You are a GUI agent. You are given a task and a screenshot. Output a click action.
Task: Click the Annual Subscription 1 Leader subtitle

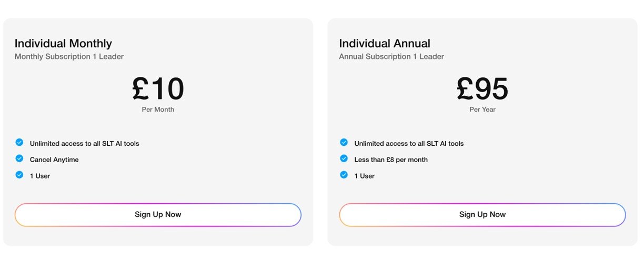pyautogui.click(x=391, y=56)
